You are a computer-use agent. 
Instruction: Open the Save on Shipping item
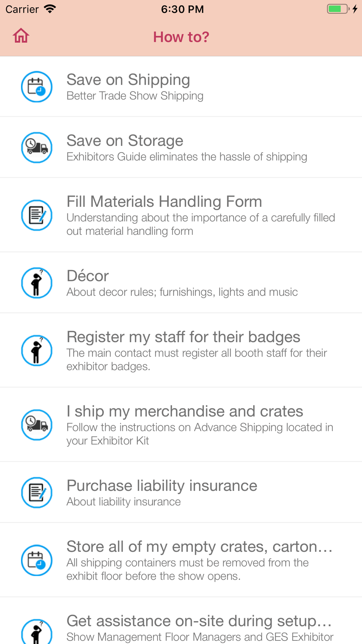click(x=181, y=87)
